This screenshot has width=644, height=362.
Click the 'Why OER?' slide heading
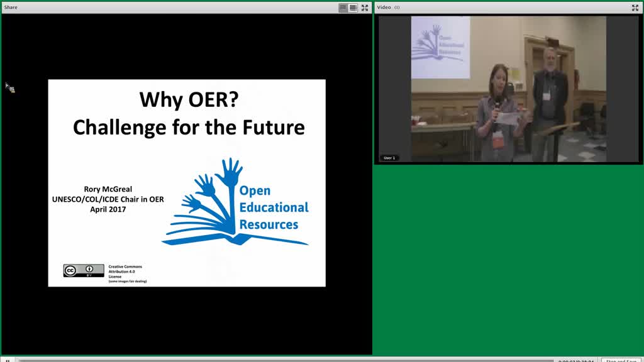pyautogui.click(x=189, y=99)
